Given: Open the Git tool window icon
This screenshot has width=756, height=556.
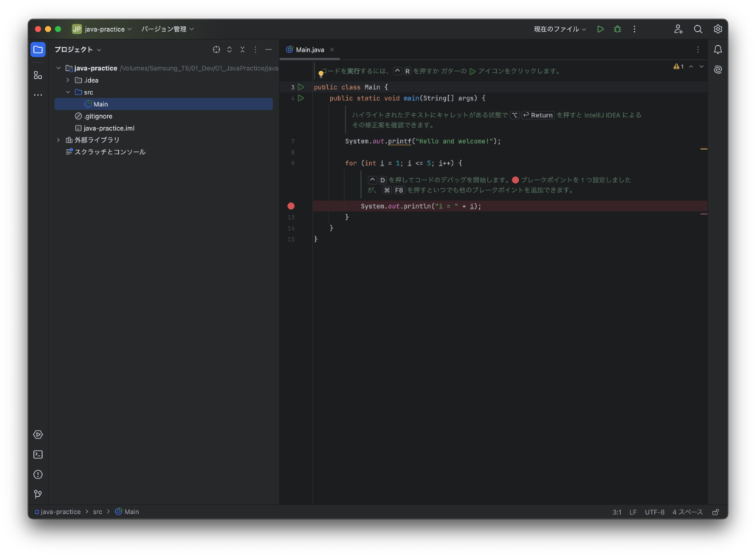Looking at the screenshot, I should (38, 494).
